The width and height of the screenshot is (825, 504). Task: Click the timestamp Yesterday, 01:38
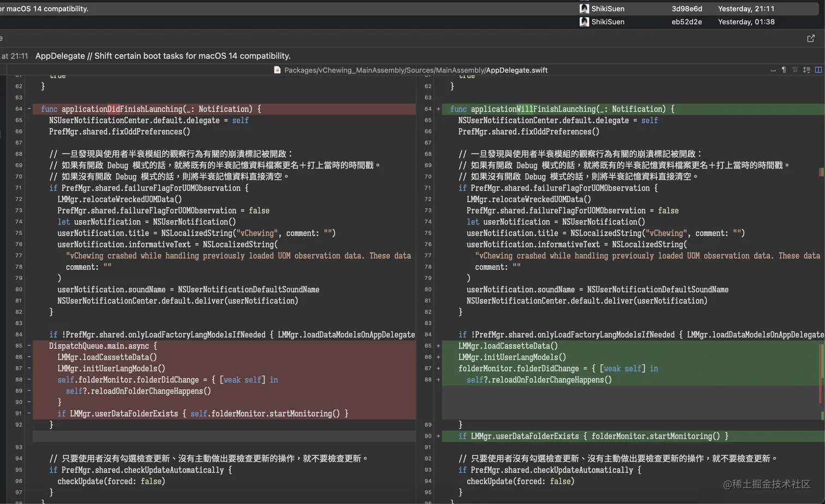[x=746, y=22]
